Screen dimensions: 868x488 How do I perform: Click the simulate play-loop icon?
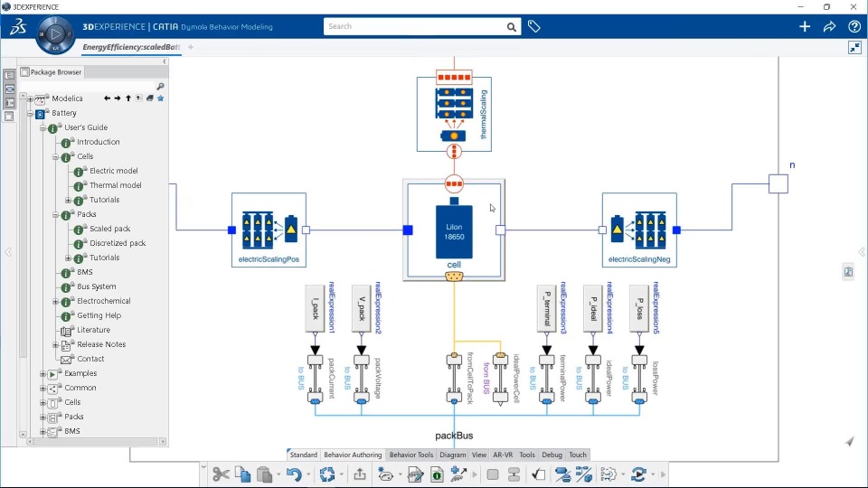pos(638,474)
